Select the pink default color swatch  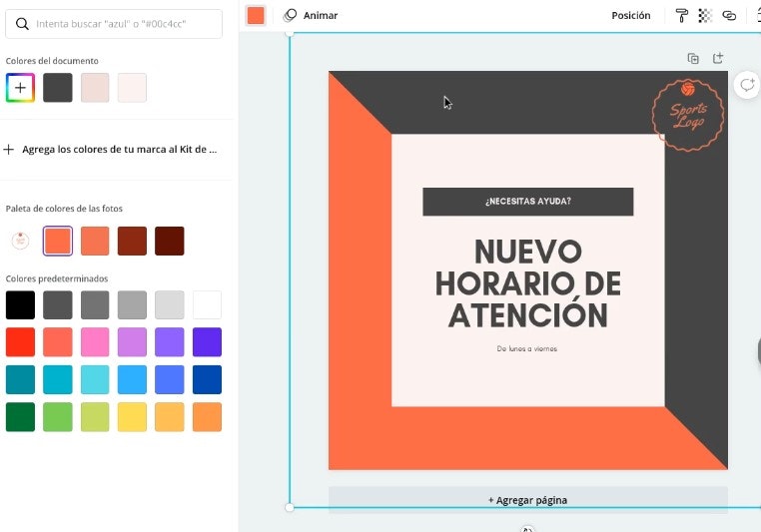coord(95,342)
